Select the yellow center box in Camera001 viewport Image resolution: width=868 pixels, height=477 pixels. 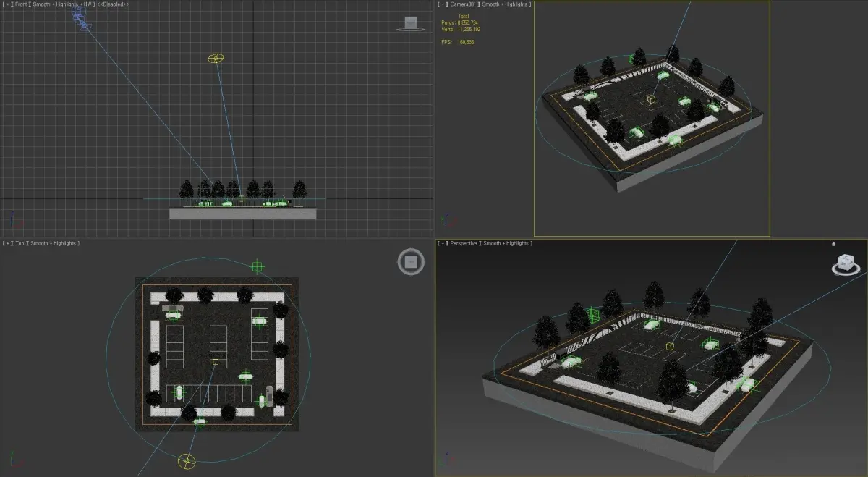pos(651,99)
